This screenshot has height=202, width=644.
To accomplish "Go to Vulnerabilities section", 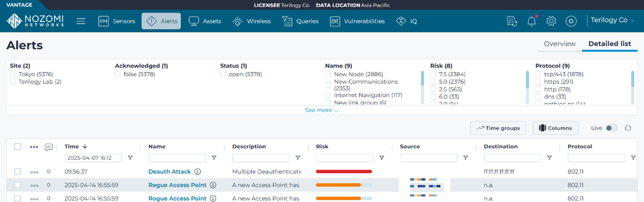I will [x=357, y=21].
